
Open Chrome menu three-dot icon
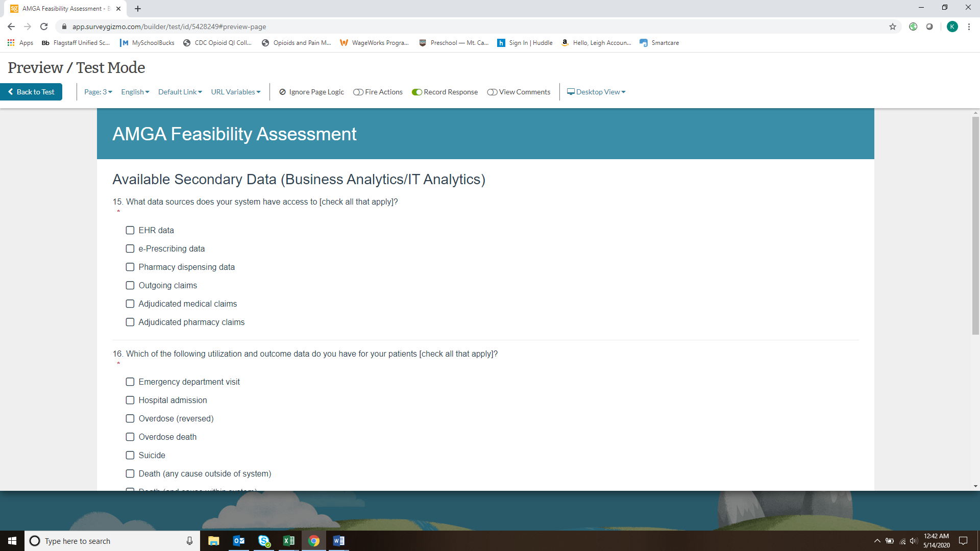tap(969, 27)
